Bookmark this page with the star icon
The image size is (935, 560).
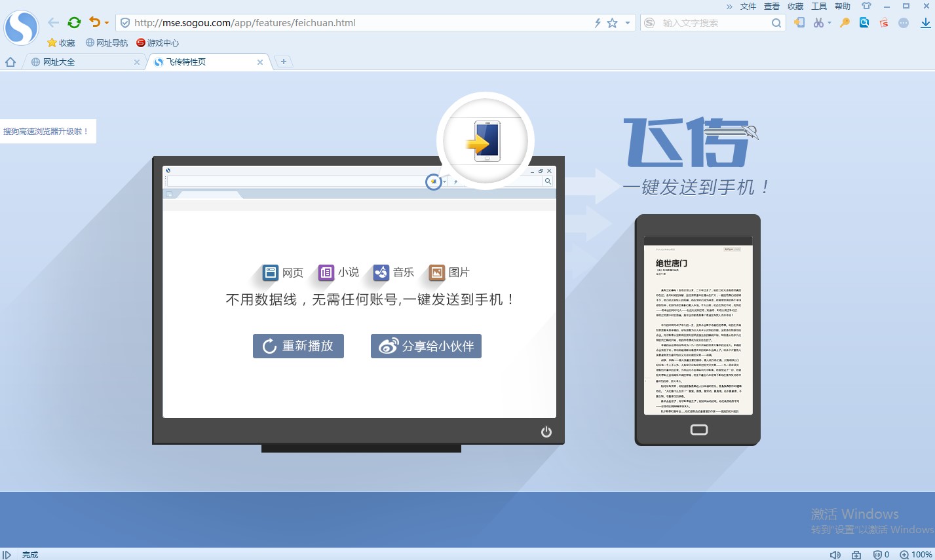point(613,23)
